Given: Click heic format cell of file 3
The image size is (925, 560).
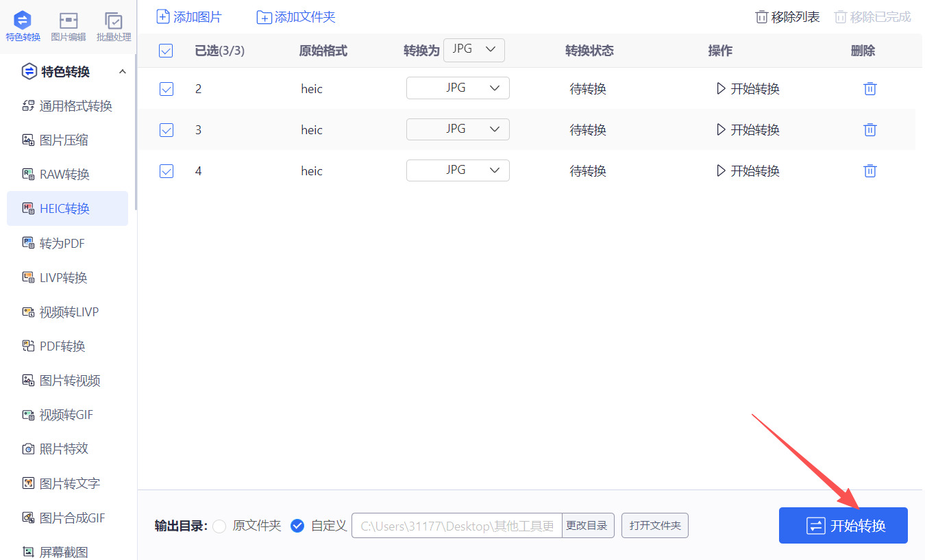Looking at the screenshot, I should (312, 130).
